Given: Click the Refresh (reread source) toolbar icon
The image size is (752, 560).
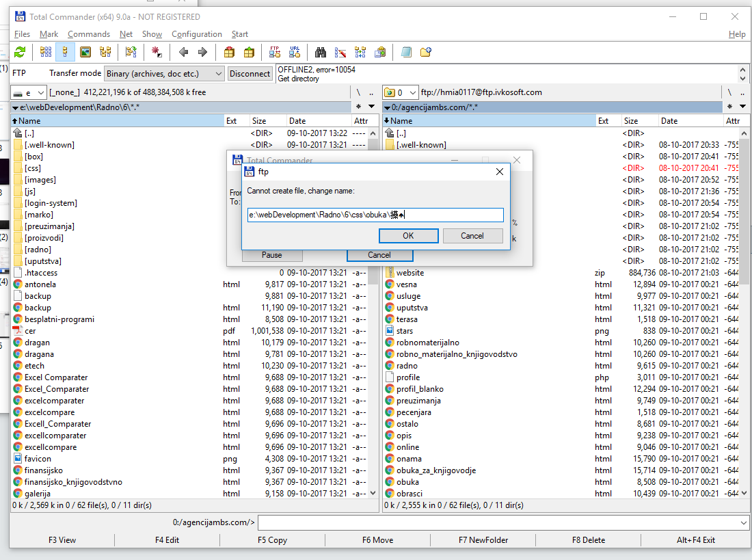Looking at the screenshot, I should pyautogui.click(x=20, y=52).
